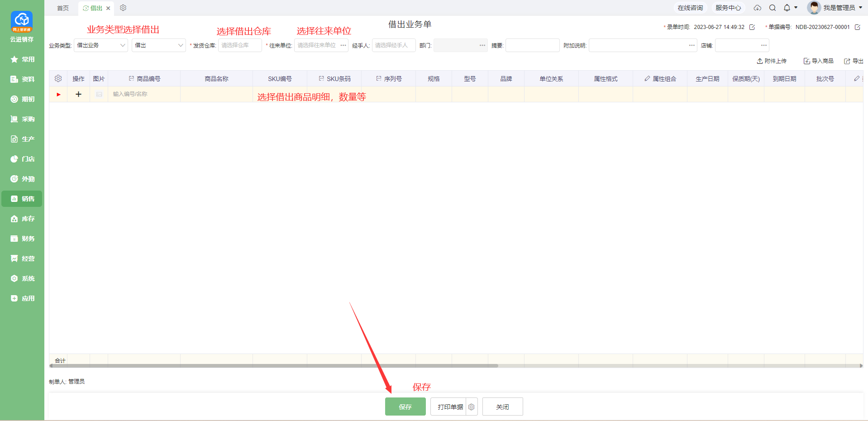The image size is (868, 421).
Task: Open the 外勤 sidebar menu
Action: click(x=22, y=179)
